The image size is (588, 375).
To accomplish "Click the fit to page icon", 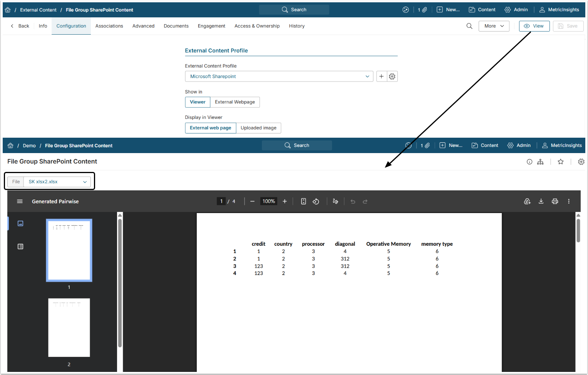I will (303, 202).
